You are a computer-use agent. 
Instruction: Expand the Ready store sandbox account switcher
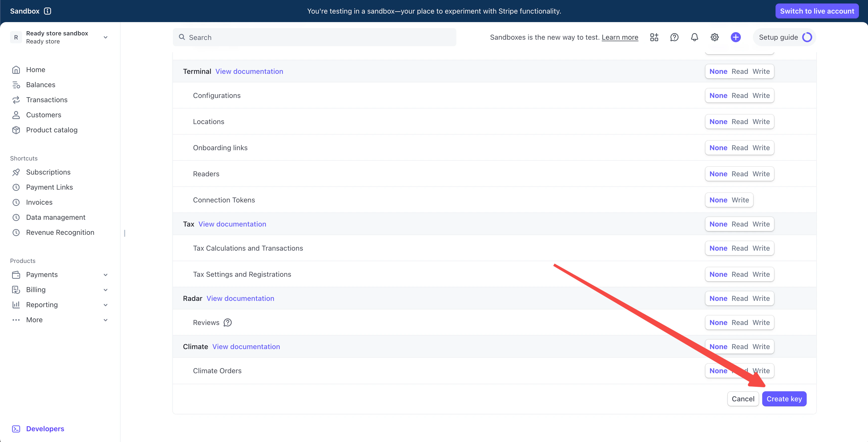pos(106,37)
